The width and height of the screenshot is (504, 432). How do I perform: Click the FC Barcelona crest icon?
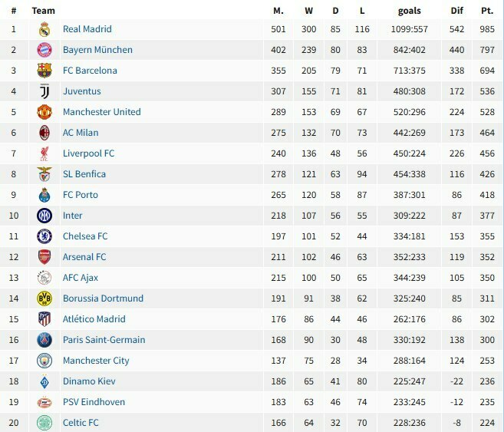click(44, 71)
